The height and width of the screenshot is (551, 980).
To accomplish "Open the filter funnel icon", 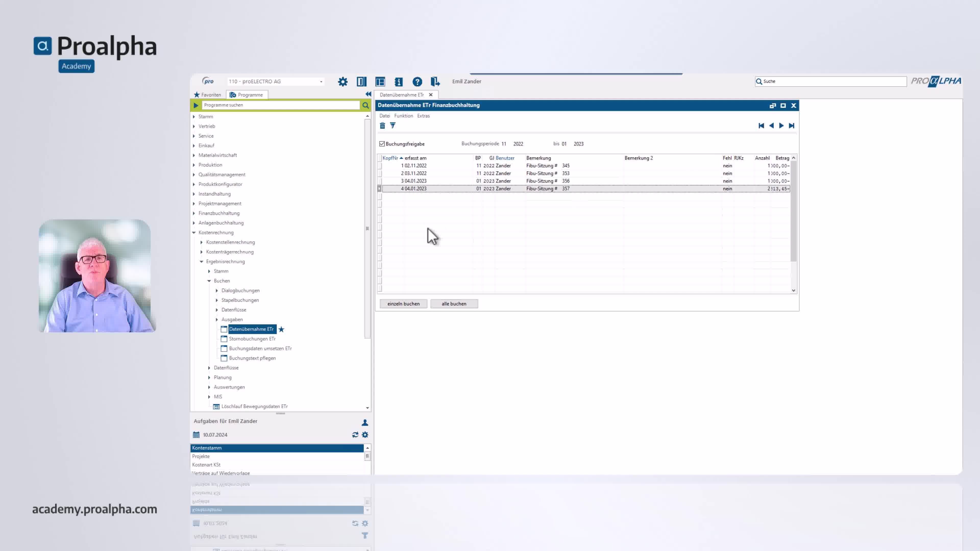I will [393, 126].
